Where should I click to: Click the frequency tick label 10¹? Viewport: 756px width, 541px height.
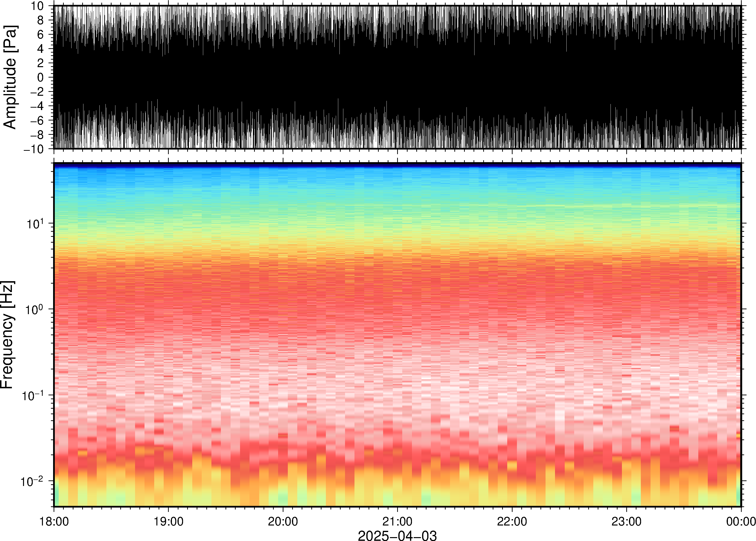35,223
